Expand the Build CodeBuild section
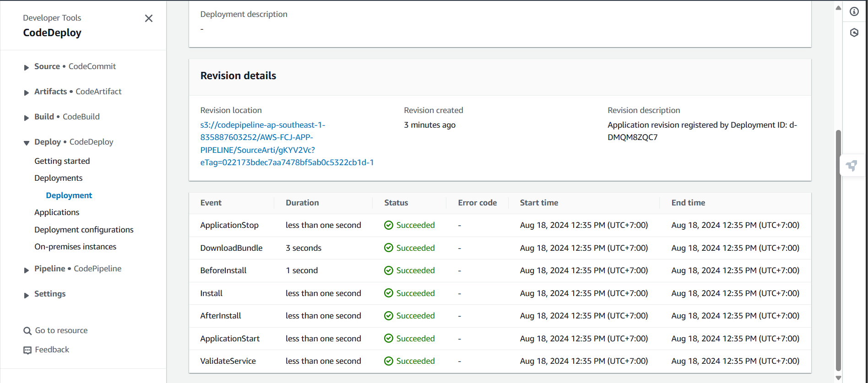The image size is (868, 383). 27,118
